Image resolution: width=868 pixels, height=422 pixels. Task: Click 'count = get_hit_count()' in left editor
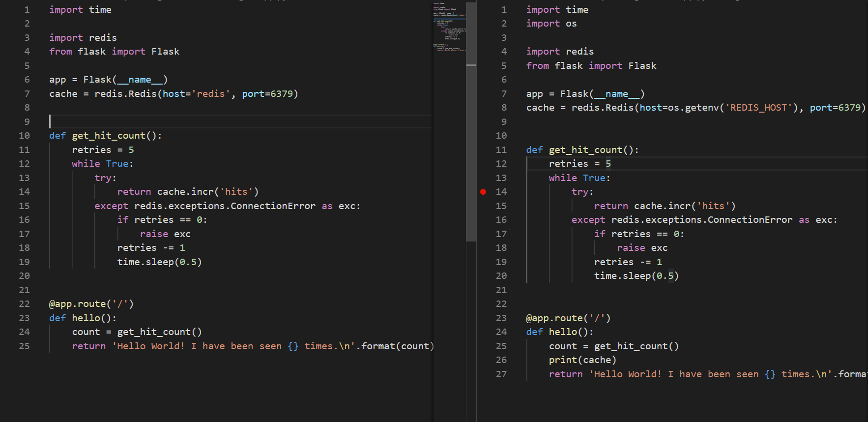pos(137,332)
